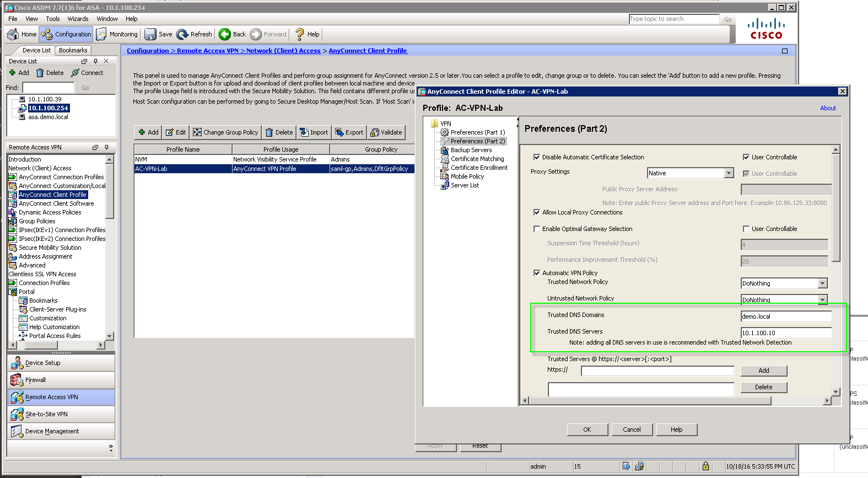Select Certificate Matching node
868x478 pixels.
click(x=477, y=159)
